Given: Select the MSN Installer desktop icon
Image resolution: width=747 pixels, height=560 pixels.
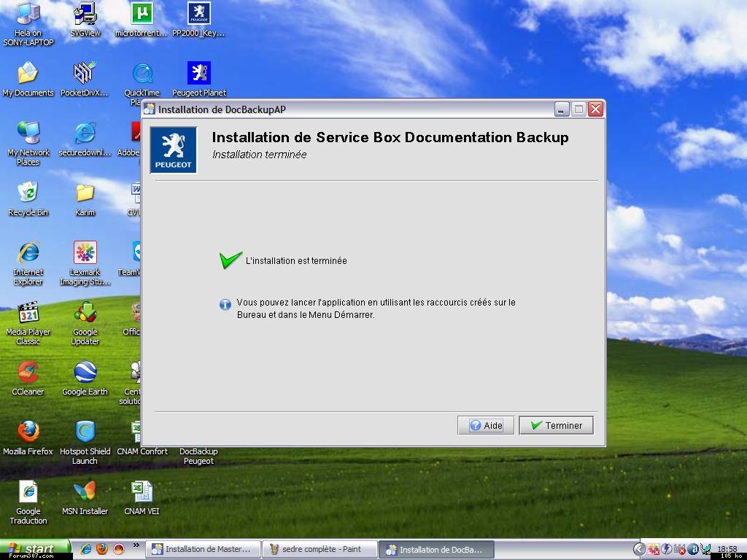Looking at the screenshot, I should 85,497.
